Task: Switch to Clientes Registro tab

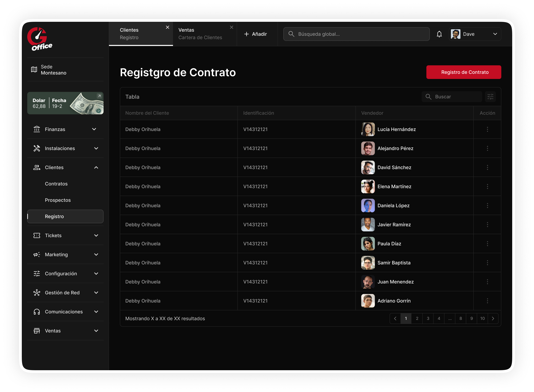Action: [141, 34]
